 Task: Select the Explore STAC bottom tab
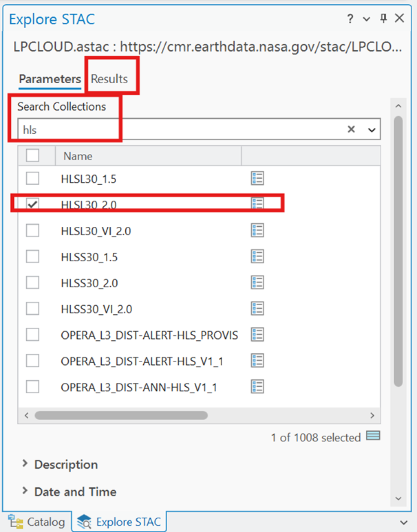pos(119,522)
